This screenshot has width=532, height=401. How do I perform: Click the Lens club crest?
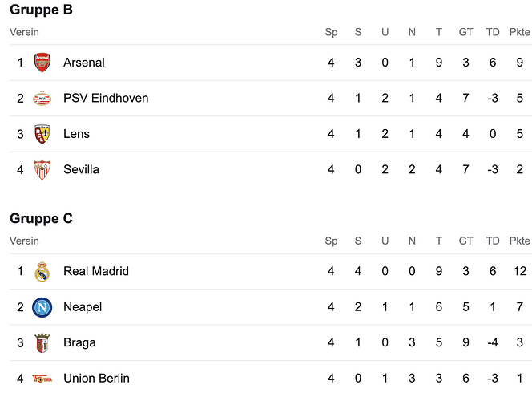tap(42, 134)
